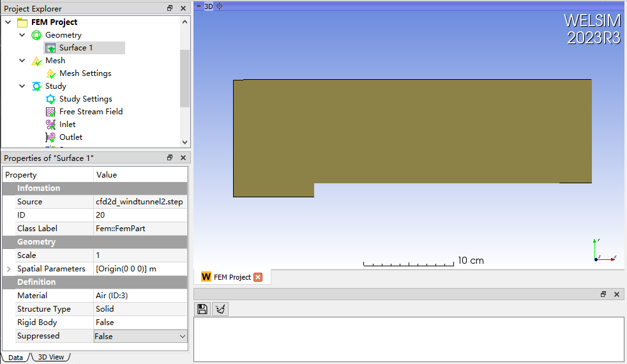Clear the output window with broom icon

tap(220, 309)
